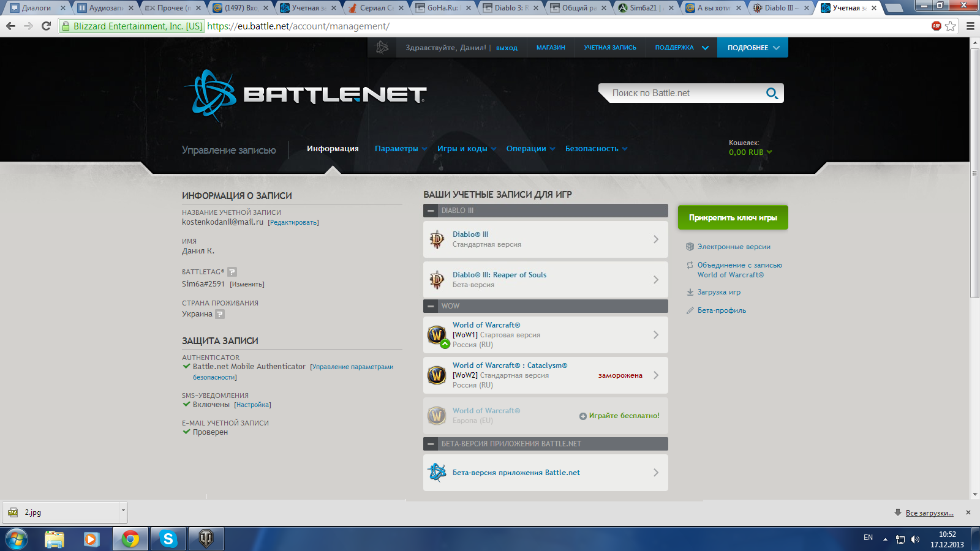Close the downloads bar

tap(968, 512)
